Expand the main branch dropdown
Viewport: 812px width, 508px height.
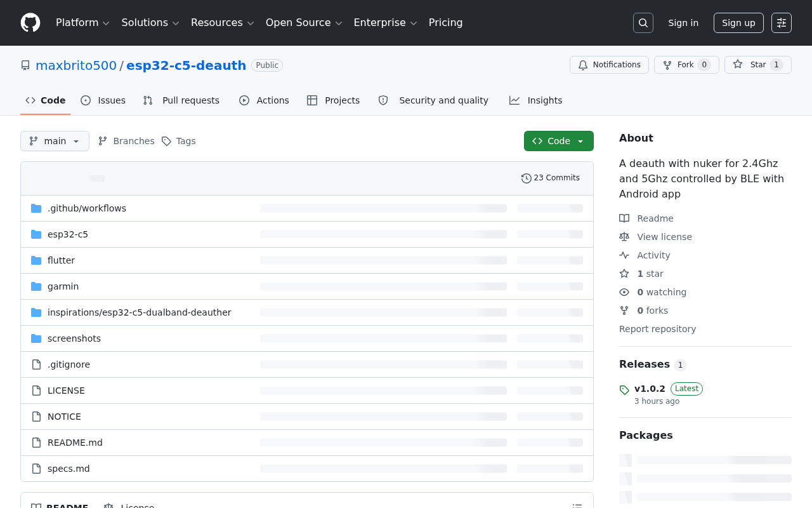[x=55, y=141]
